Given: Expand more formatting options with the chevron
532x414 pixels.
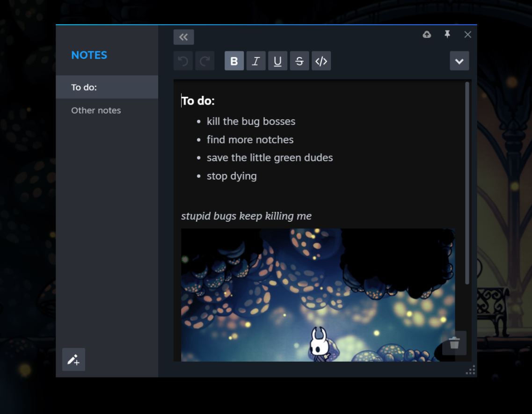Looking at the screenshot, I should (x=459, y=61).
